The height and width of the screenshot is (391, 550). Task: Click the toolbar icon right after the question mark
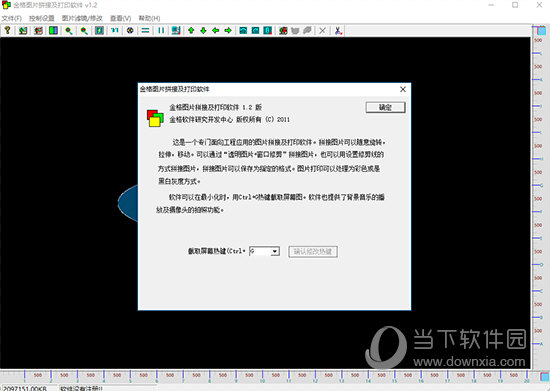coord(23,31)
